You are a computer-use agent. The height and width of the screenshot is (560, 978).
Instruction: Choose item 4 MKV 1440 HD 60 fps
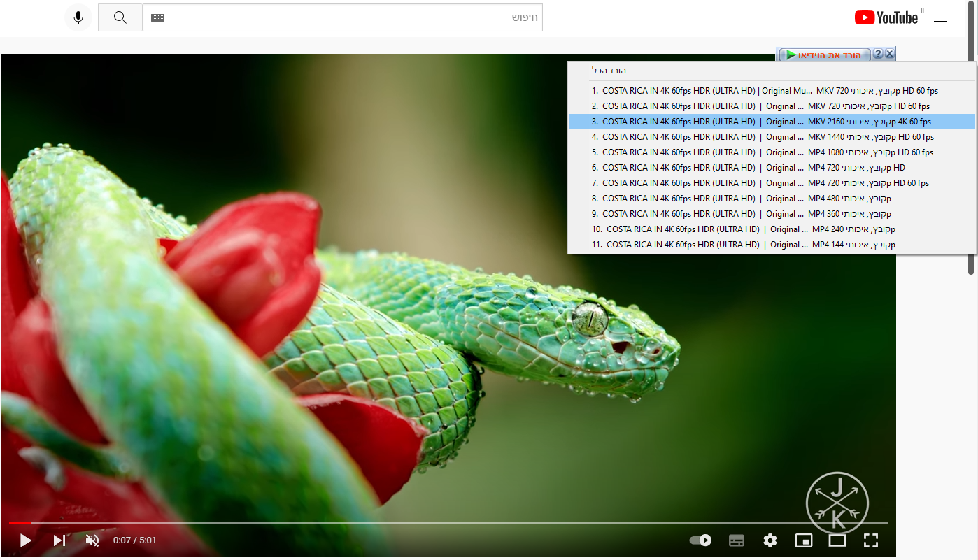click(771, 137)
